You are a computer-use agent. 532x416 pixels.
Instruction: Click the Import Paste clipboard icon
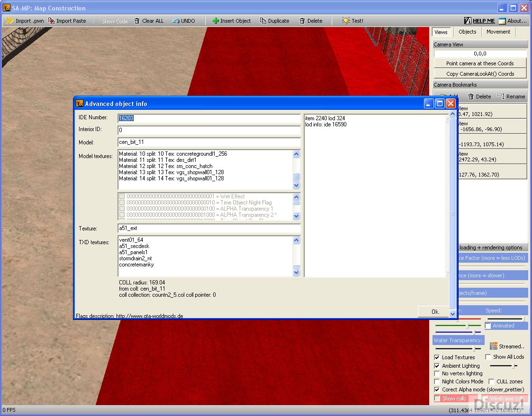coord(51,21)
